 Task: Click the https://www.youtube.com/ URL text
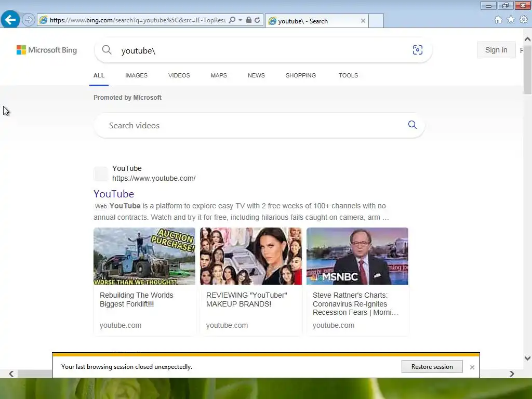(154, 178)
